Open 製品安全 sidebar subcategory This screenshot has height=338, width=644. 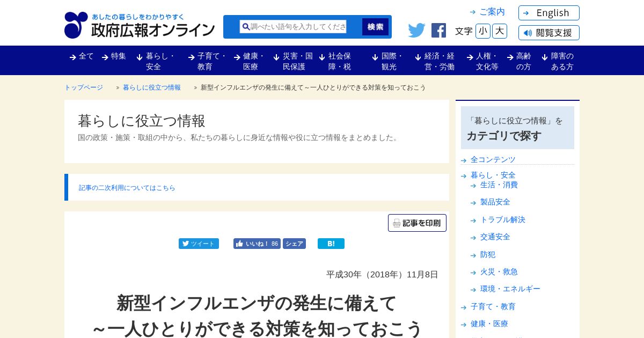[x=495, y=202]
